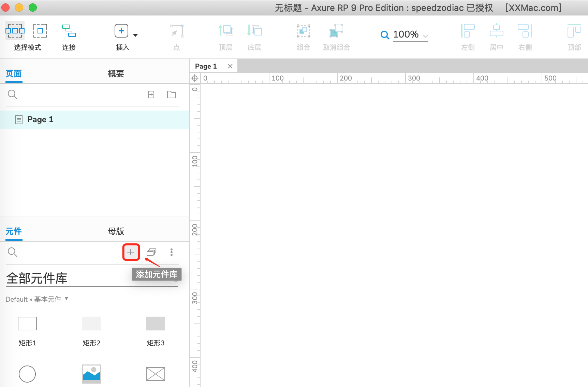Select Page 1 in the pages tree
The image size is (588, 387).
(x=94, y=119)
